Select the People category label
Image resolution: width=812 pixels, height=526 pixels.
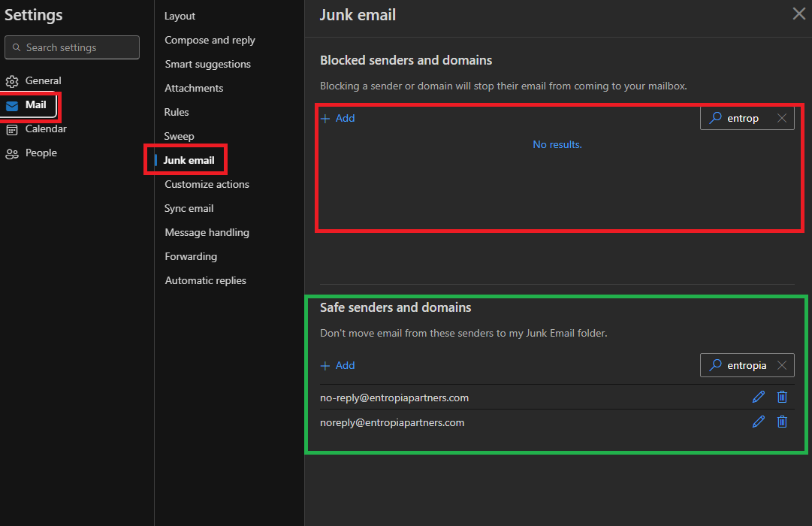pos(41,153)
